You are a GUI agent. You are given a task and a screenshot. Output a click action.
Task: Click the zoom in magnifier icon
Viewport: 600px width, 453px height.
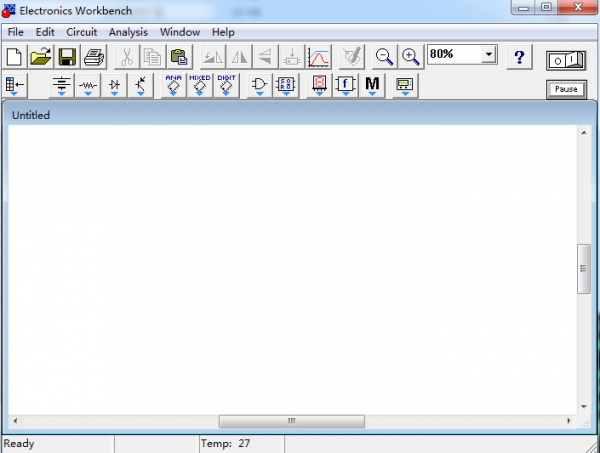coord(410,57)
